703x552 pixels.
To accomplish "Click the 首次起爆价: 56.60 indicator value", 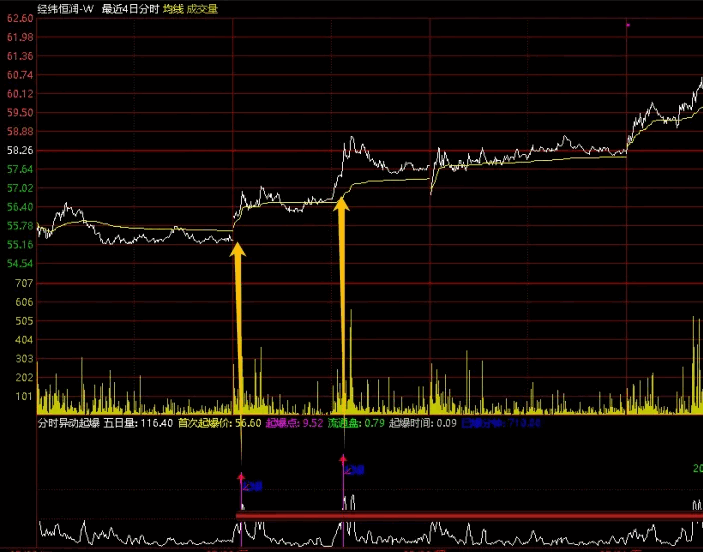I will [x=220, y=423].
